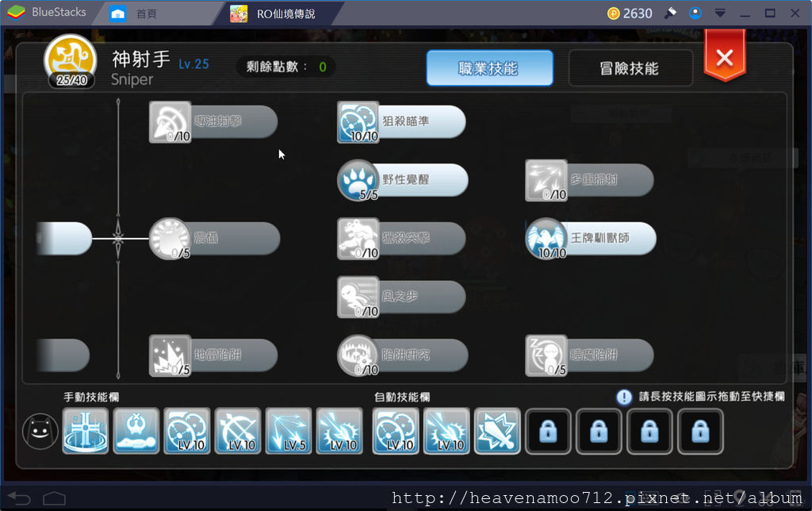Viewport: 812px width, 511px height.
Task: Select the 地雷陷阱 explosion skill icon
Action: coord(170,355)
